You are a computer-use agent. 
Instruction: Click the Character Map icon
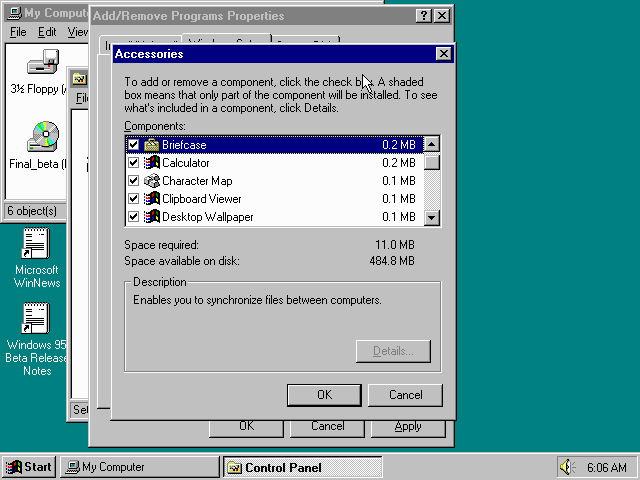(x=152, y=181)
